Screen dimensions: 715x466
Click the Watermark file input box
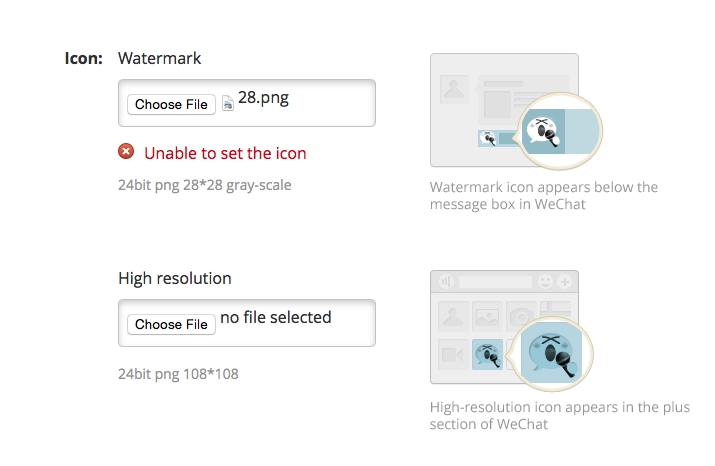330,103
